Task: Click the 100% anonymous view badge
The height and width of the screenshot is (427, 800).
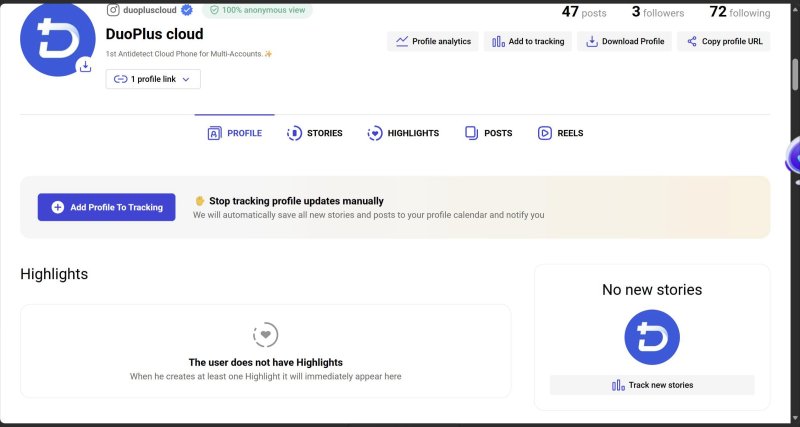Action: tap(257, 10)
